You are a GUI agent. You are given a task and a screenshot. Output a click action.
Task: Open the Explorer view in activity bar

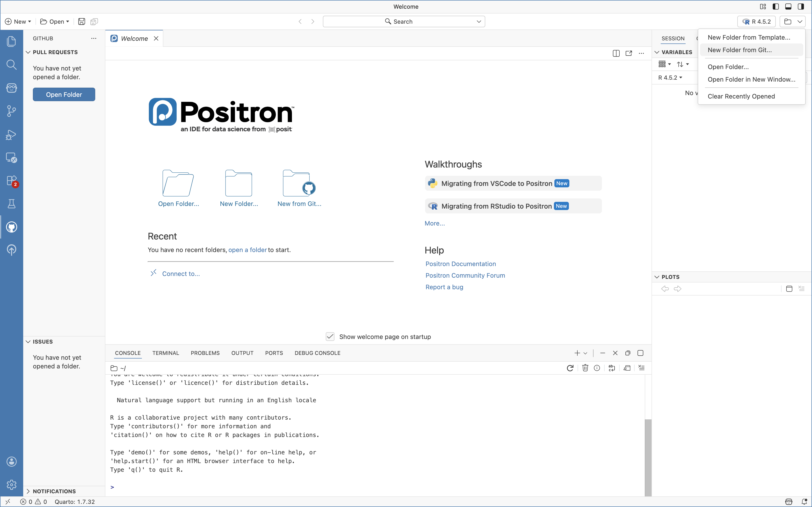point(11,41)
